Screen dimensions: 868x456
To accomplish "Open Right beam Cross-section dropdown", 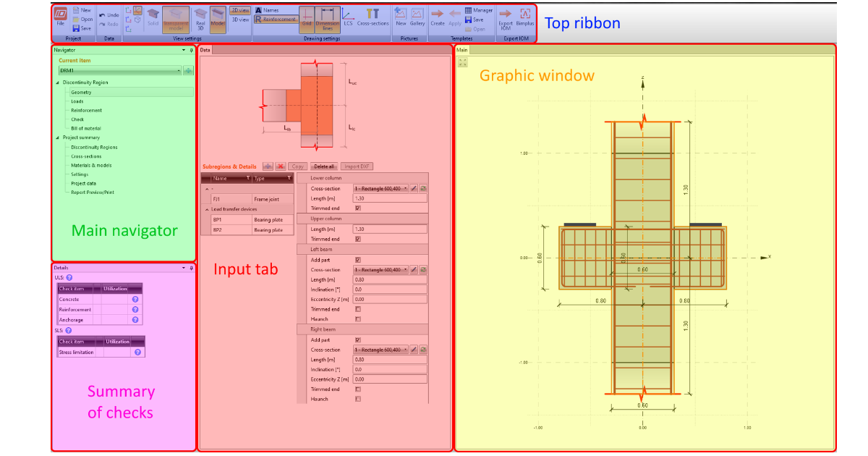I will pos(380,350).
